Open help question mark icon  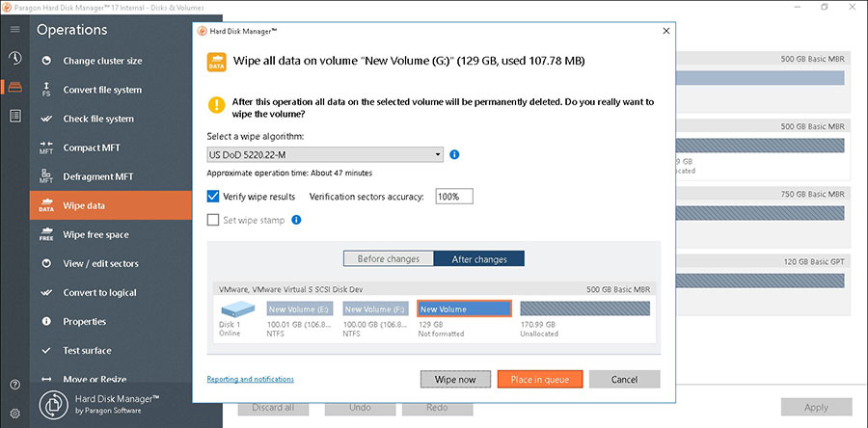coord(14,385)
